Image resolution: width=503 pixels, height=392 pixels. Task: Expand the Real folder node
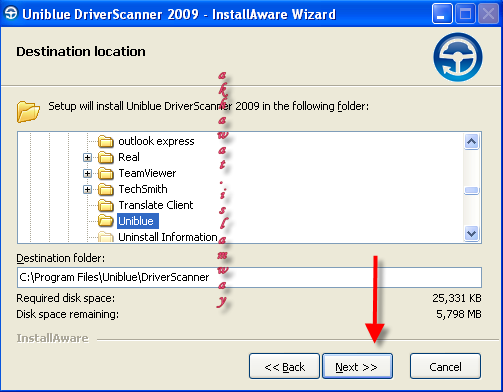87,157
